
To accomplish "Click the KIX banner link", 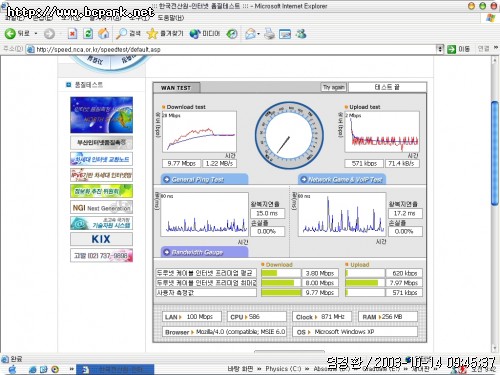I will tap(101, 239).
